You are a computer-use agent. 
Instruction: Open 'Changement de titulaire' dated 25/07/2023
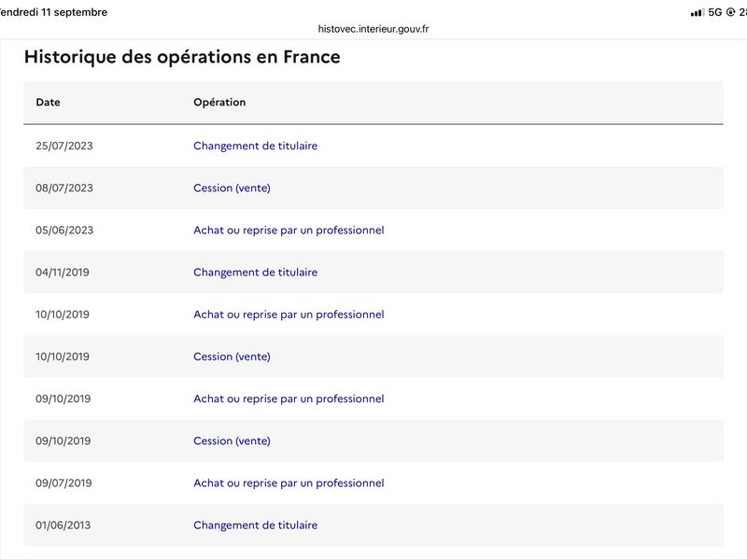(x=255, y=146)
